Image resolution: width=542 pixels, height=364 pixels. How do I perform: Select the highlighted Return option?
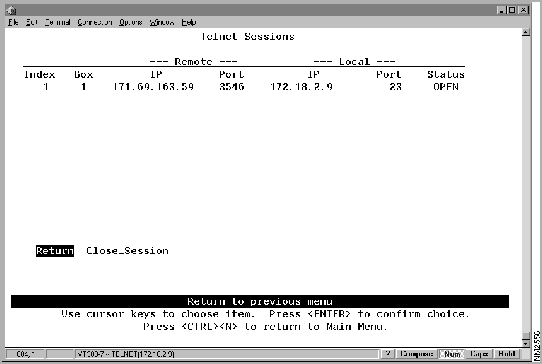pyautogui.click(x=55, y=251)
